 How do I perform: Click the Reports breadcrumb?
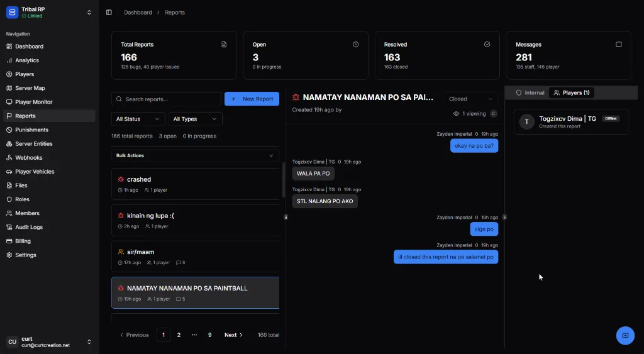pos(175,13)
